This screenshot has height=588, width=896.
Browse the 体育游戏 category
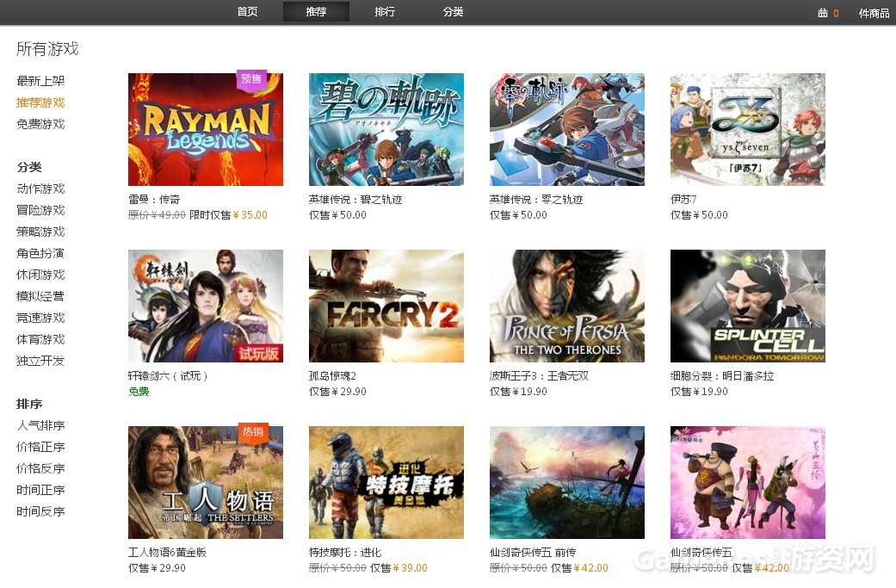40,339
